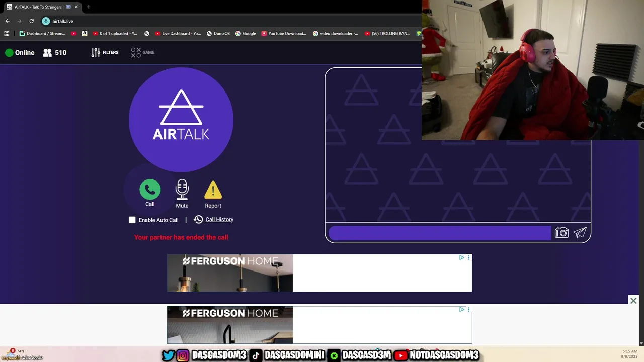The height and width of the screenshot is (362, 644).
Task: Open ad options dots on sticky bottom Ferguson ad
Action: click(x=468, y=309)
